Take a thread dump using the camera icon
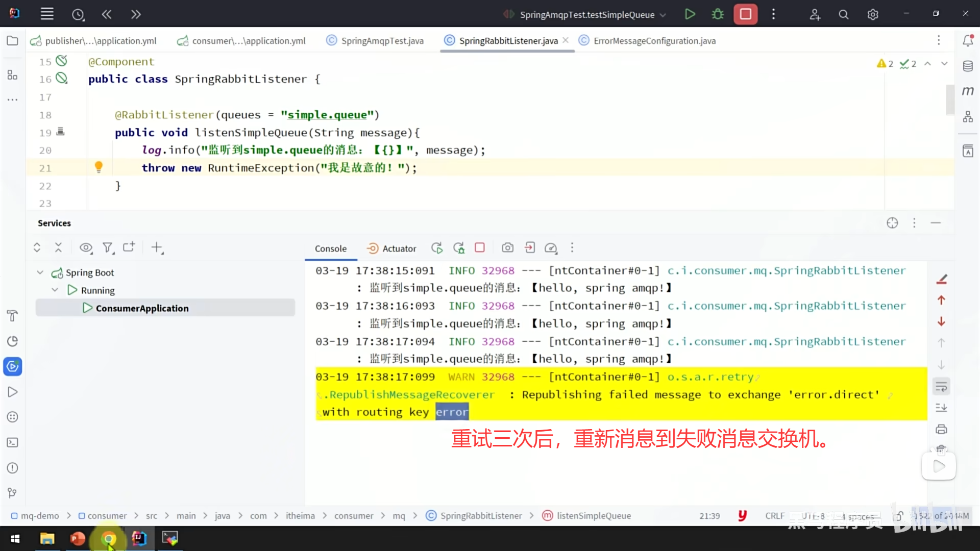Screen dimensions: 980x551 pos(507,248)
